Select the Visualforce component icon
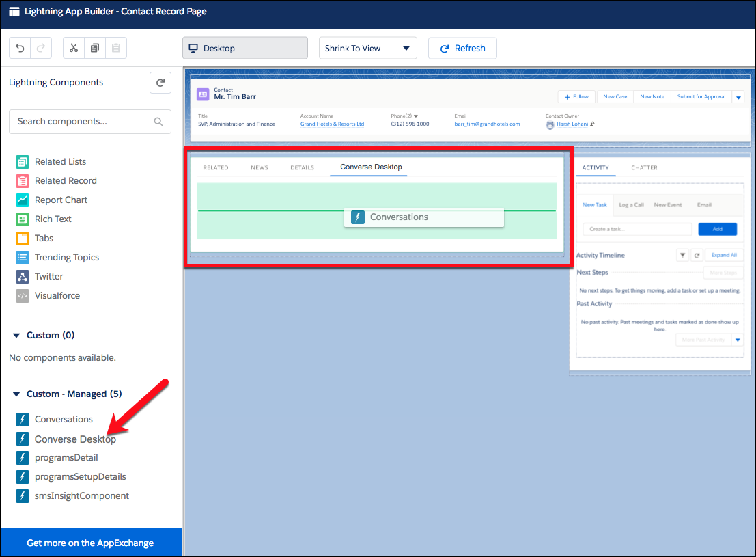The image size is (756, 557). (x=22, y=295)
